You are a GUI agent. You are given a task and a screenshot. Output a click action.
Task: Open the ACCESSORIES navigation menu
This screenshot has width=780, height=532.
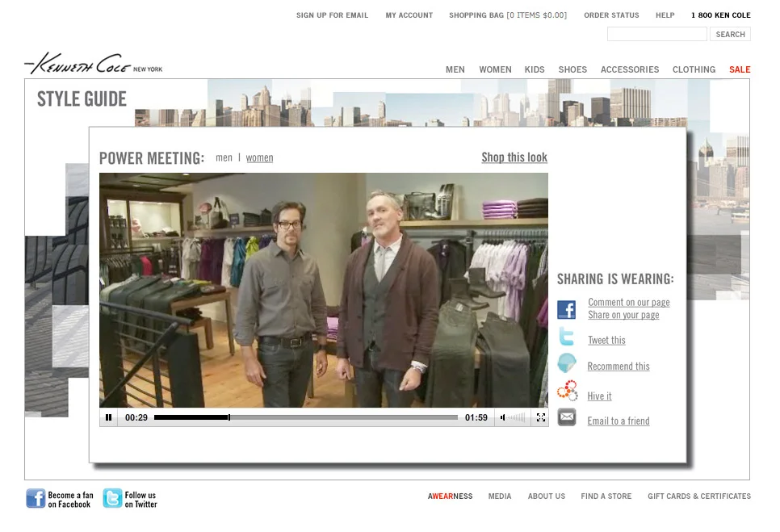630,69
